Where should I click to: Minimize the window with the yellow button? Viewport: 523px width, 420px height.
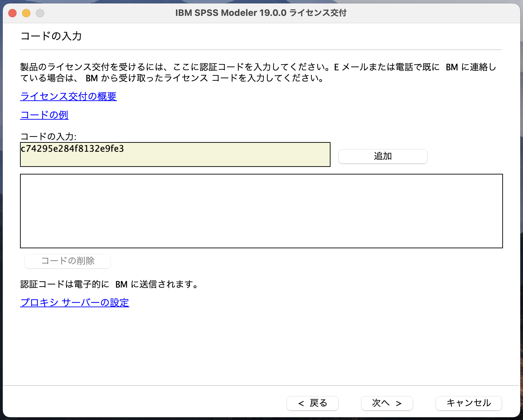26,13
